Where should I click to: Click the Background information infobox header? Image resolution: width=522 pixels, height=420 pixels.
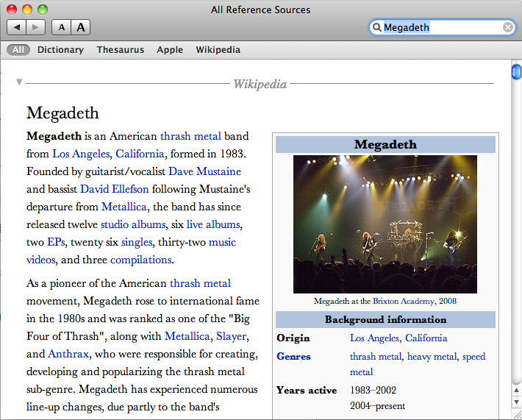pos(385,320)
